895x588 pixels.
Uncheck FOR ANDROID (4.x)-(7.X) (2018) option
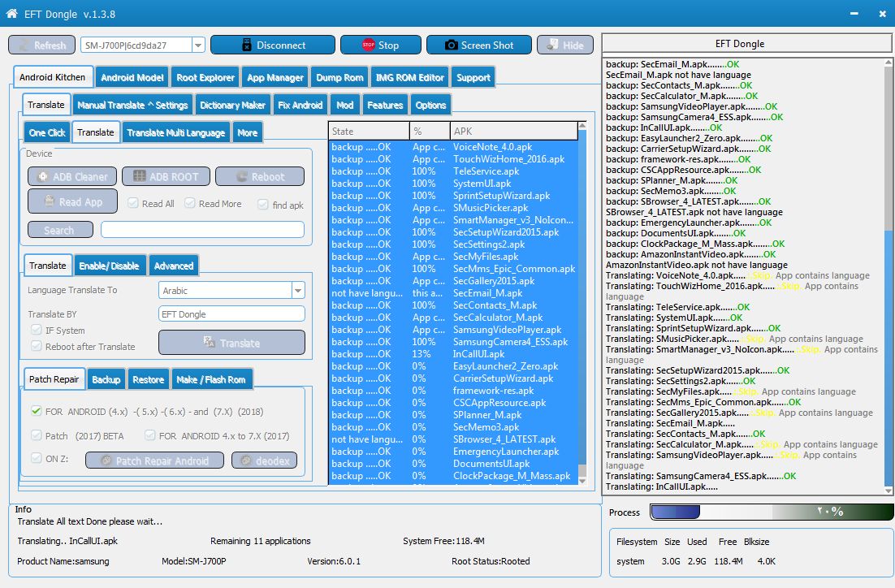click(x=37, y=411)
